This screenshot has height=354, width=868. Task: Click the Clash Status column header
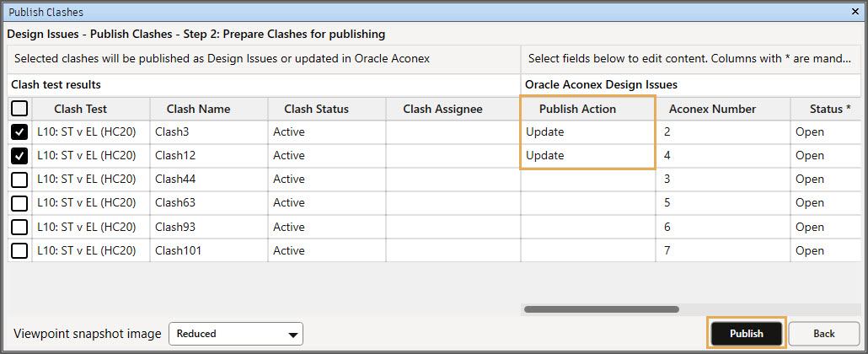click(316, 109)
